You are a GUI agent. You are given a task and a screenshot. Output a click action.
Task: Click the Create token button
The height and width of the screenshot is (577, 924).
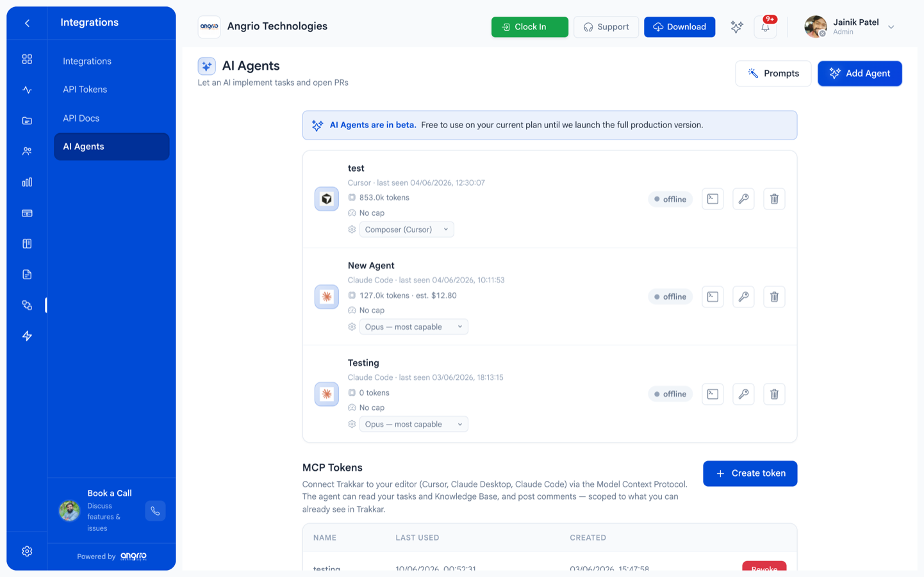coord(750,473)
